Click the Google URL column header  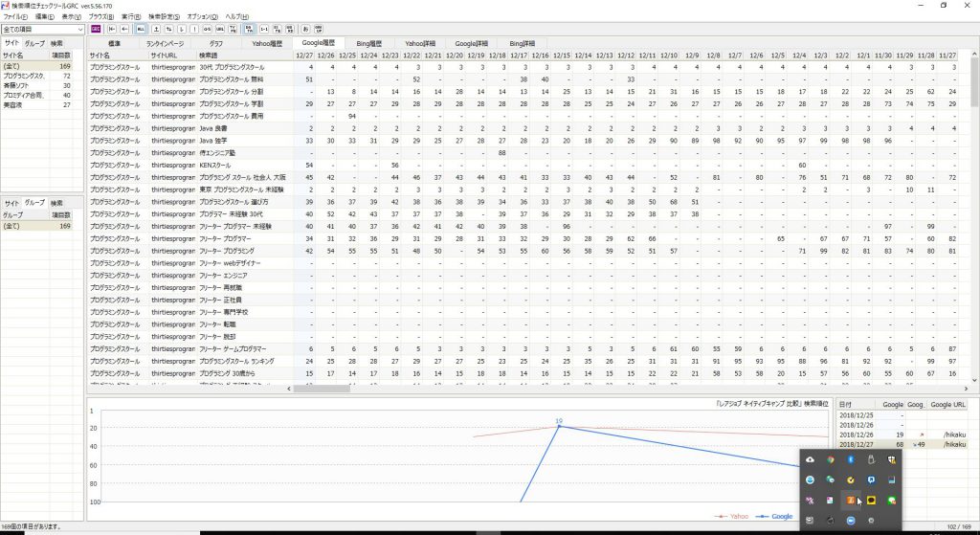pos(947,405)
